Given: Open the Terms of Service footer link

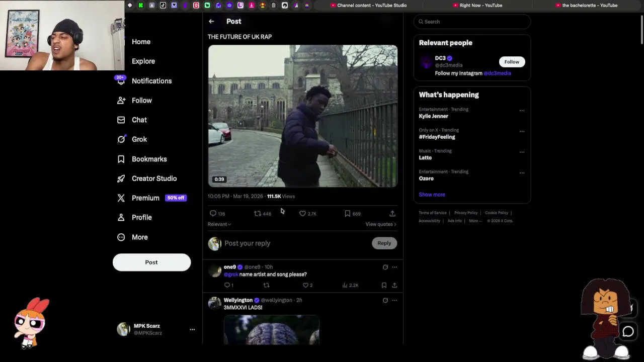Looking at the screenshot, I should tap(433, 213).
